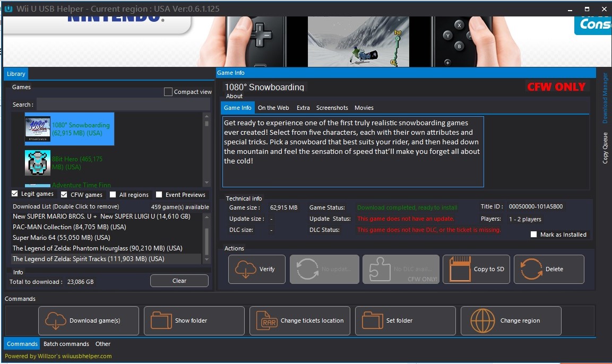Image resolution: width=612 pixels, height=364 pixels.
Task: Click the games list scroll down arrow
Action: point(206,183)
